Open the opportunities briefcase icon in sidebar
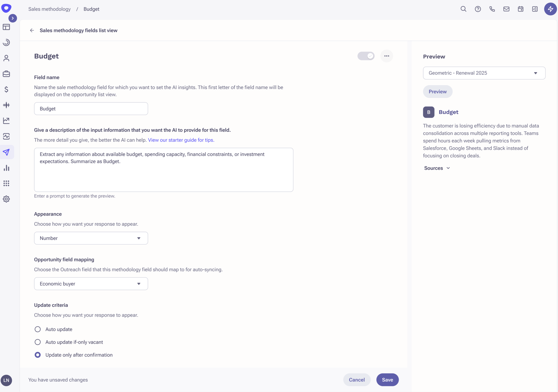Image resolution: width=558 pixels, height=392 pixels. click(6, 74)
